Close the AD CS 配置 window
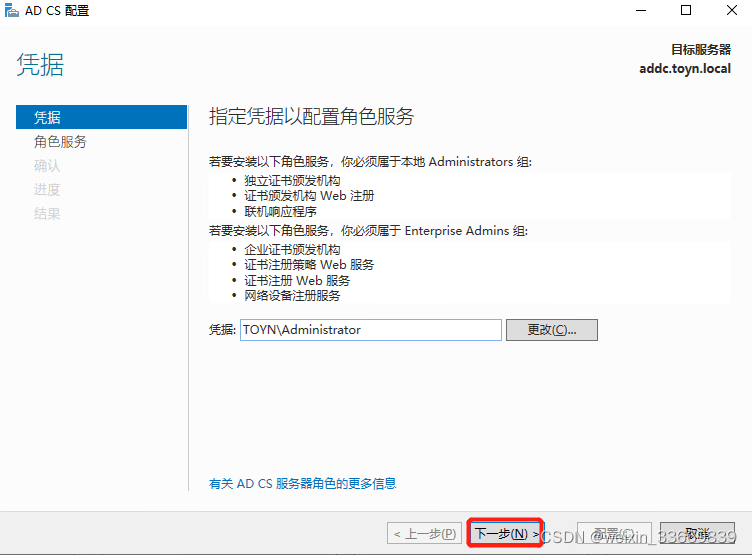 point(731,10)
